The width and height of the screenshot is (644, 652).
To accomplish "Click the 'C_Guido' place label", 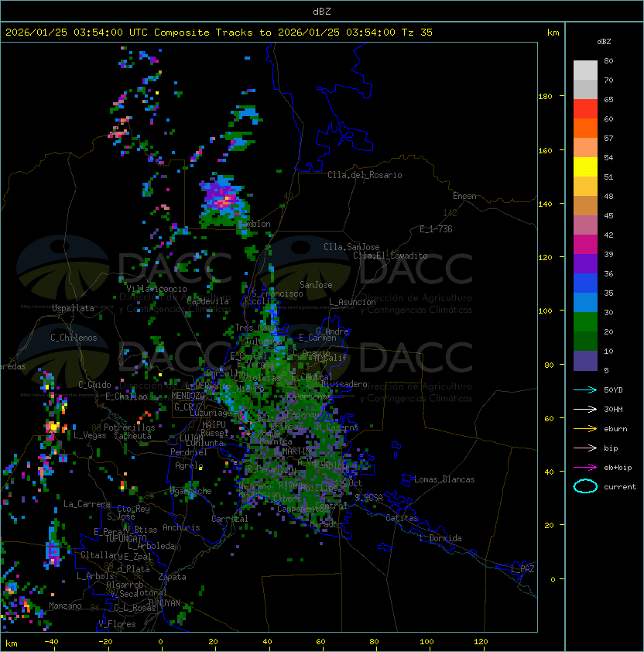I will [94, 385].
